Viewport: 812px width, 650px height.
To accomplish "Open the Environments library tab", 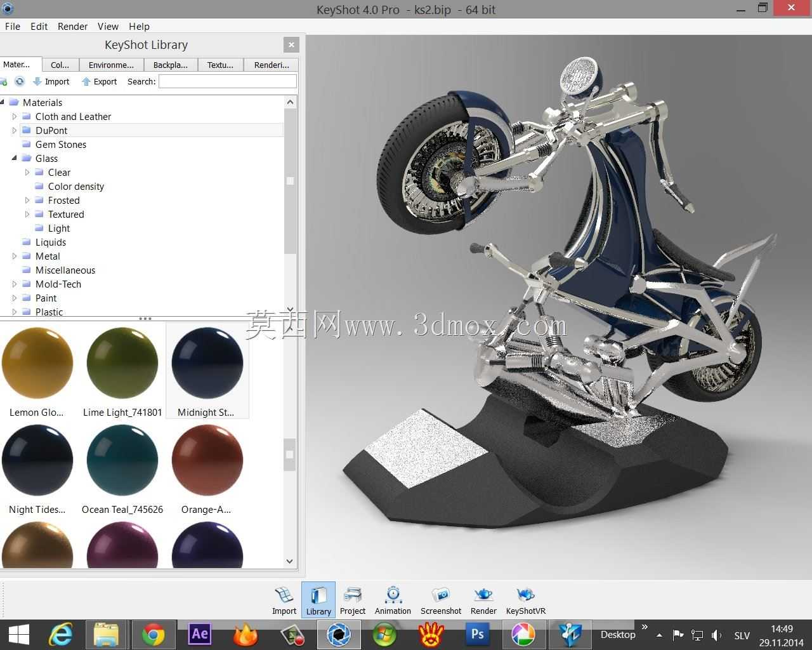I will point(112,65).
